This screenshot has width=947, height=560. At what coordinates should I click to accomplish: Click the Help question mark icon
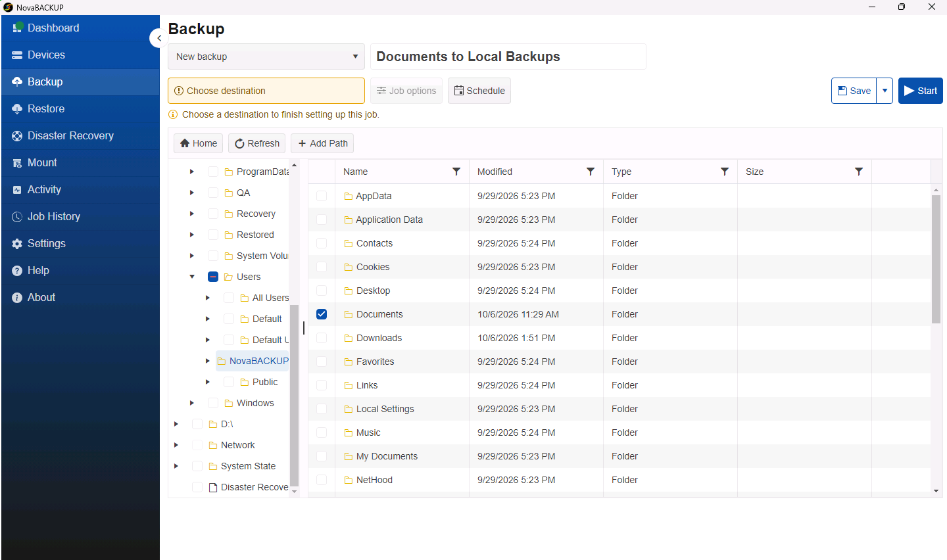17,271
